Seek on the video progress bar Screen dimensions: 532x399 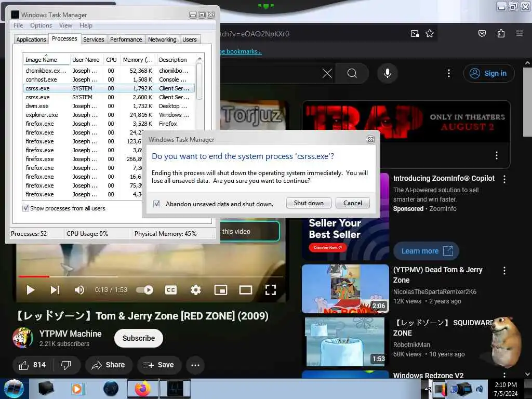[151, 276]
